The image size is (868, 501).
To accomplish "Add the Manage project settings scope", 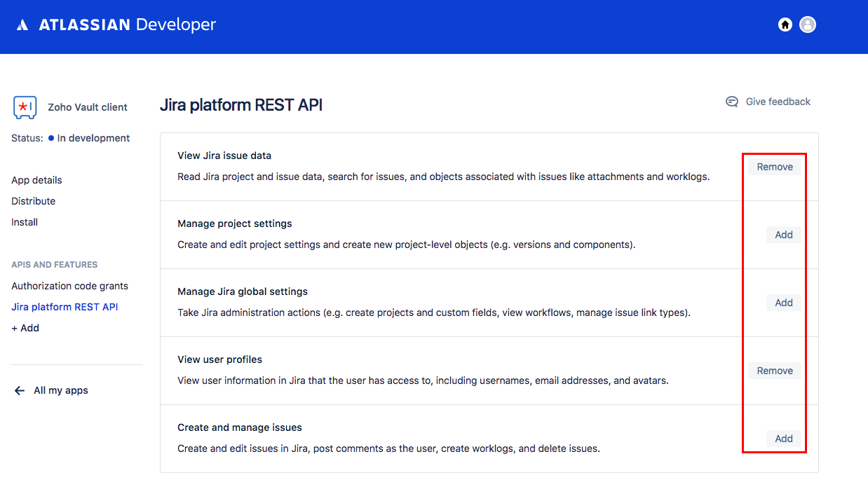I will (783, 235).
